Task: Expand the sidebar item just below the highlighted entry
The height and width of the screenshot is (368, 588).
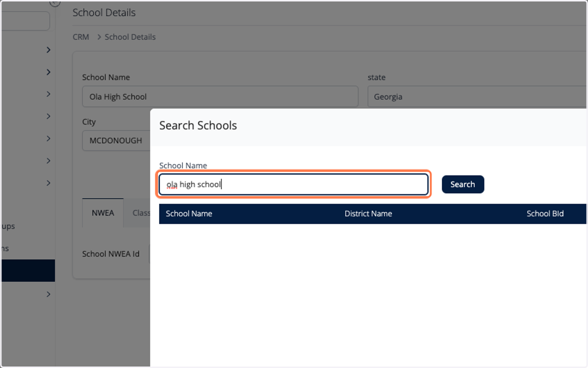Action: click(48, 294)
